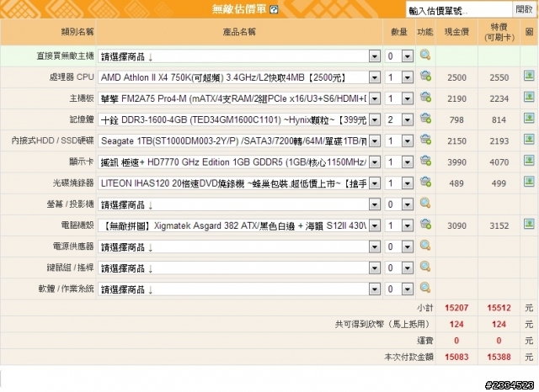Open help icon beside 無敵估價單 title
The width and height of the screenshot is (539, 392).
tap(274, 9)
